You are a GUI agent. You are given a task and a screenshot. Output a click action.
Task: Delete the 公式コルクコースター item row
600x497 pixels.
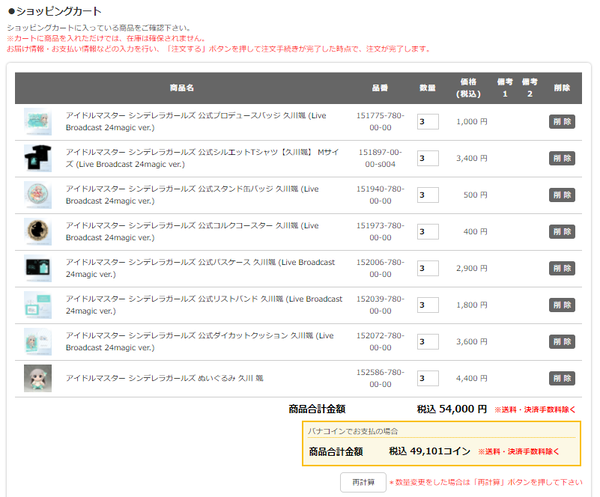562,232
